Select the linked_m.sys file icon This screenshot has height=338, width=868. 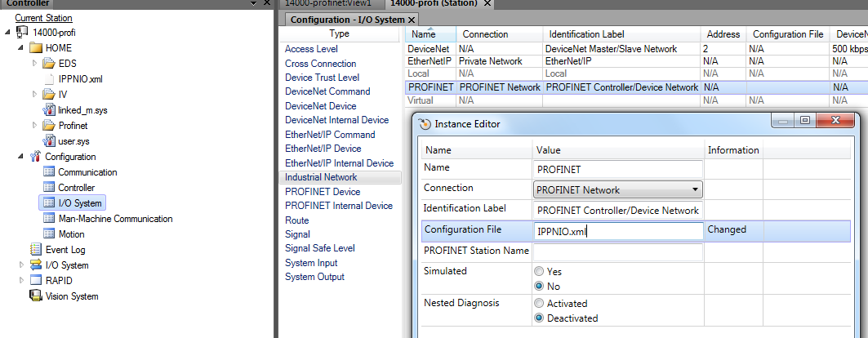49,110
